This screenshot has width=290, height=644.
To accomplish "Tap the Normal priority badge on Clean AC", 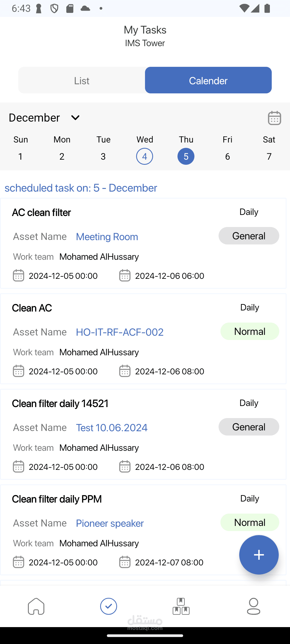I will click(x=249, y=331).
